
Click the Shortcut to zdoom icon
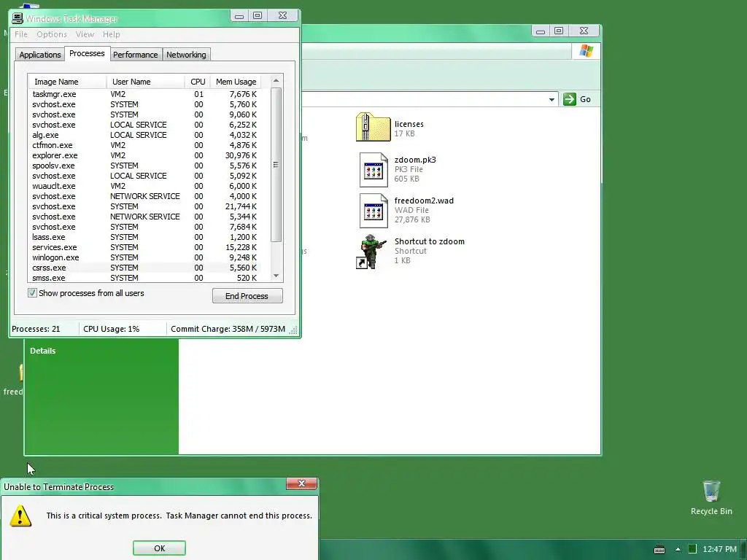371,252
